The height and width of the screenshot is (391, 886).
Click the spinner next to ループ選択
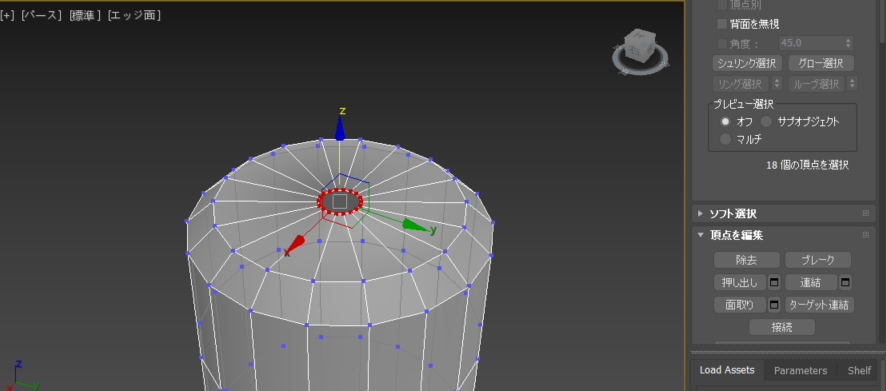tap(852, 84)
